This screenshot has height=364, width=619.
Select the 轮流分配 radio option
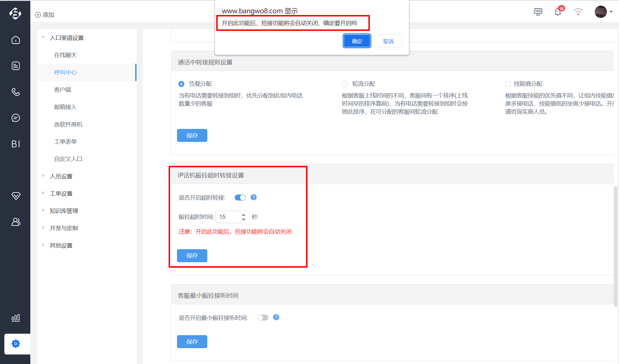tap(344, 84)
